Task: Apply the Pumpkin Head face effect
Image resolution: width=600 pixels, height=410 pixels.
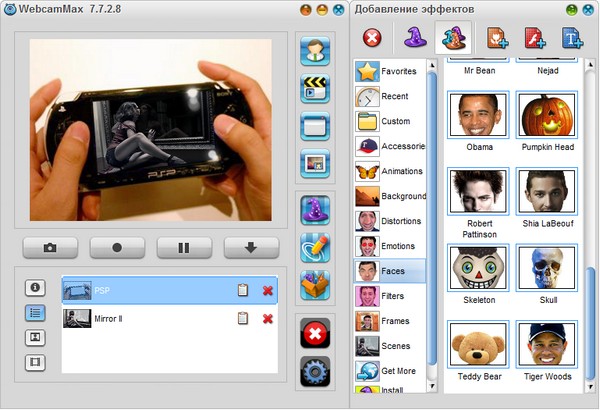Action: (547, 116)
